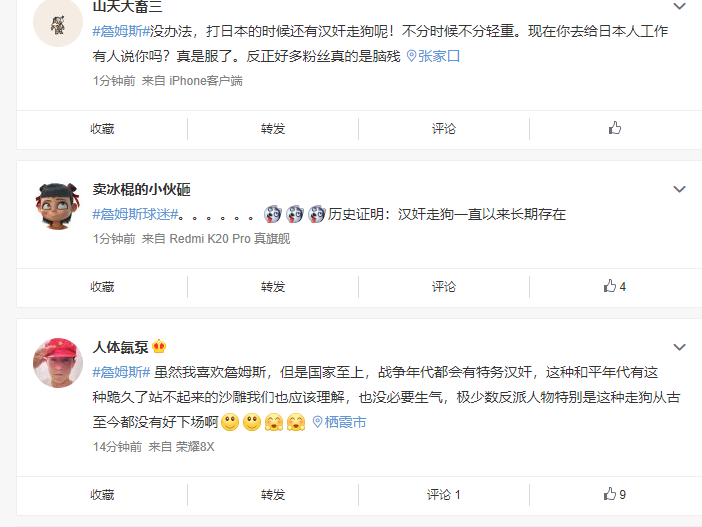Open 人体氮泵's red-cap avatar

click(x=58, y=363)
